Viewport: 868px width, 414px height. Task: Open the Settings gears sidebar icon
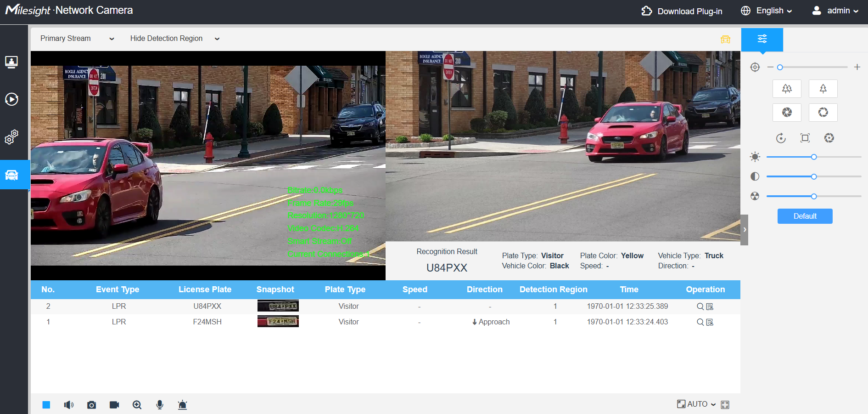(11, 136)
